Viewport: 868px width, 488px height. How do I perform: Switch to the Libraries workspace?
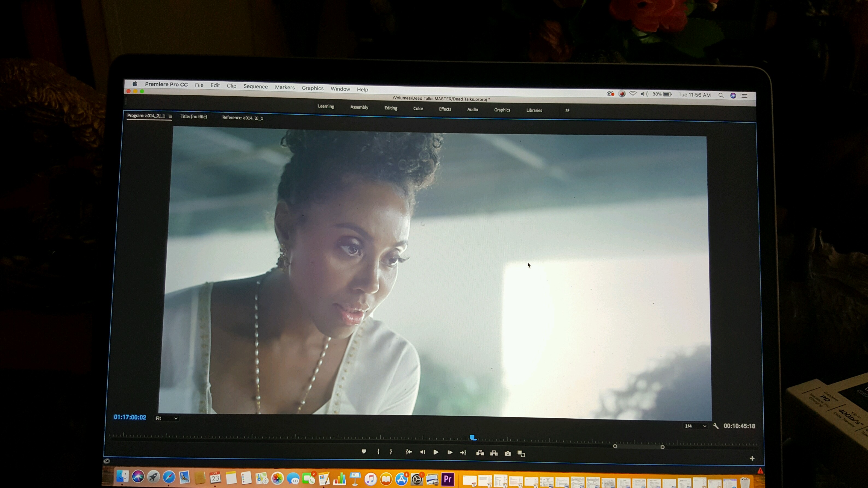(534, 111)
